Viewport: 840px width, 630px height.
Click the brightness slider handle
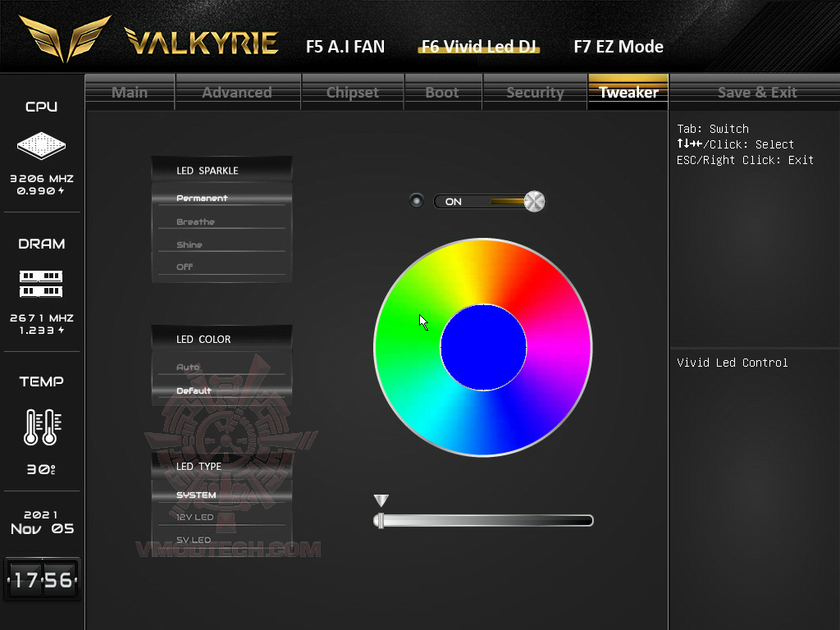380,520
